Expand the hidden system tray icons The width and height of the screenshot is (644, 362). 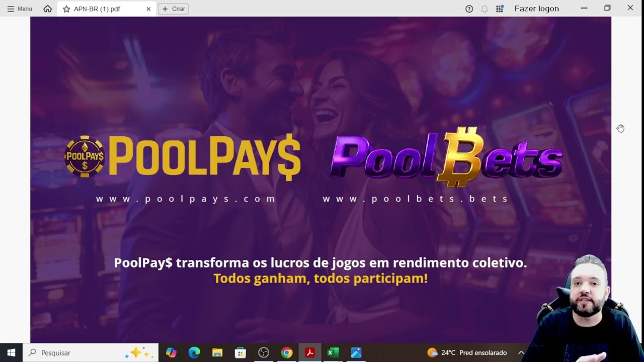521,352
